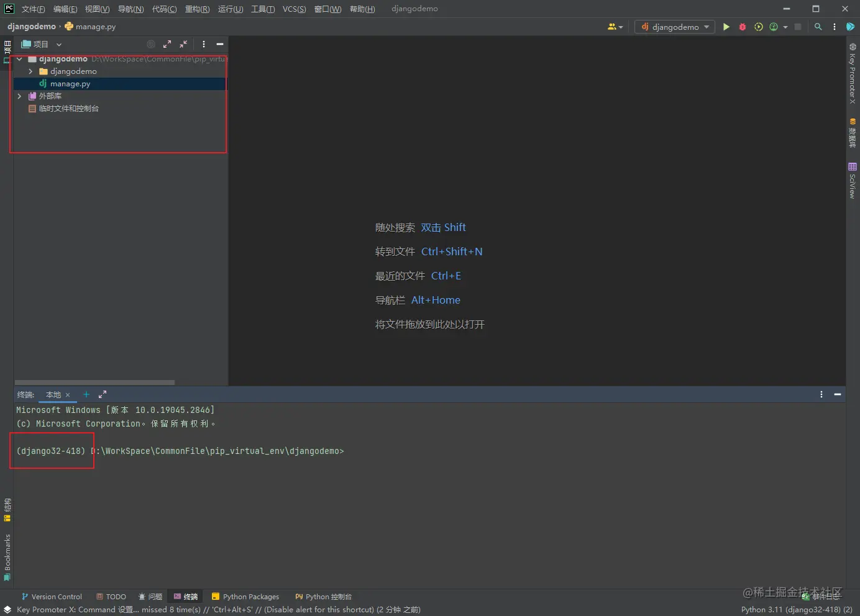The height and width of the screenshot is (616, 860).
Task: Open the SciView side tool window
Action: (x=853, y=180)
